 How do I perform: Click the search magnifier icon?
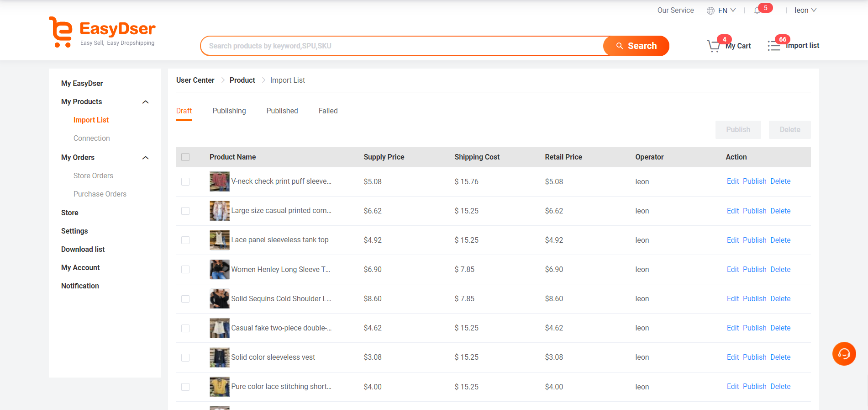coord(620,46)
